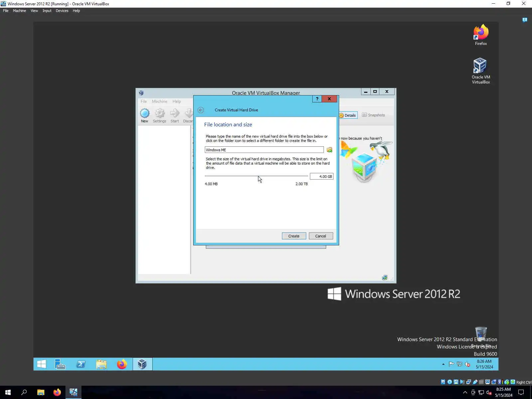
Task: Click the Windows ME file name field
Action: click(x=264, y=150)
